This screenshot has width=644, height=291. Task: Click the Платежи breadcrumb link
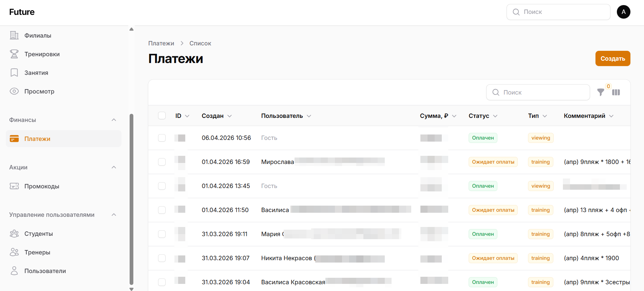tap(161, 43)
